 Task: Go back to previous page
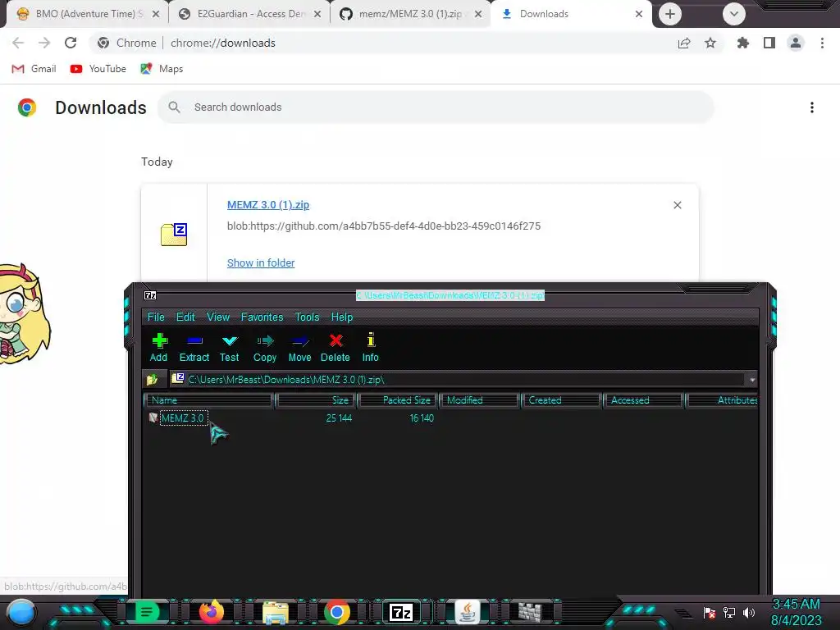point(18,43)
